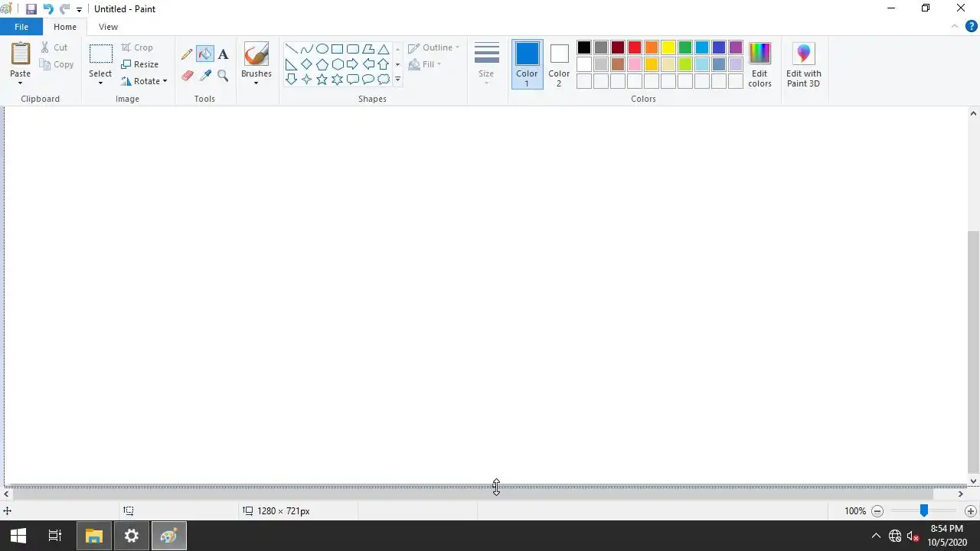
Task: Open the File menu
Action: tap(21, 27)
